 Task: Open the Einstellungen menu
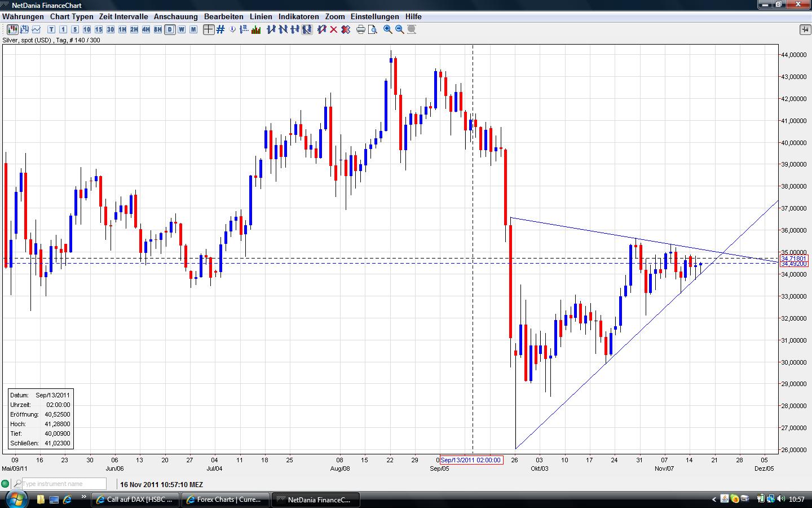pos(375,16)
